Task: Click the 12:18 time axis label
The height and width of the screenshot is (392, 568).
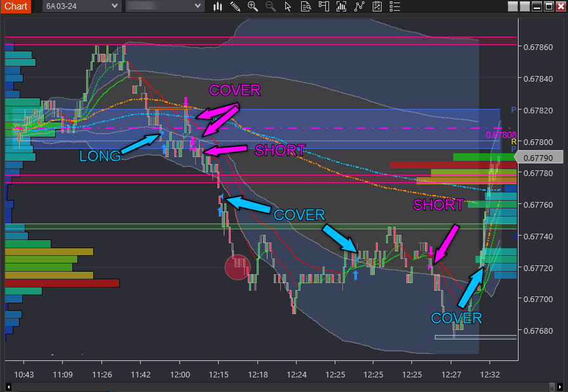Action: (258, 375)
